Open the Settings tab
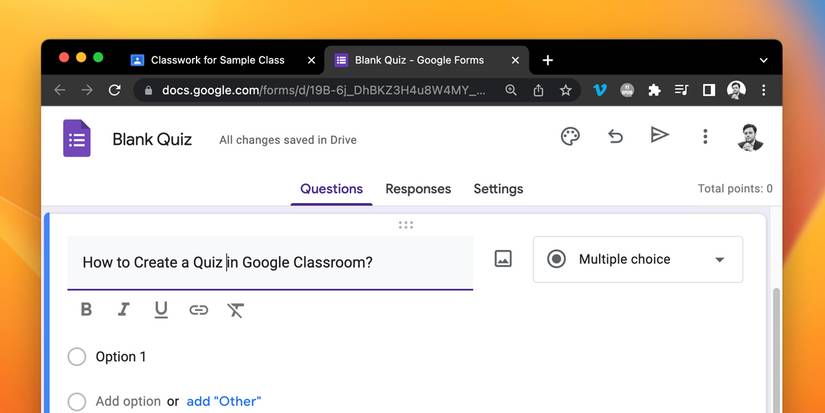The height and width of the screenshot is (413, 825). 498,189
